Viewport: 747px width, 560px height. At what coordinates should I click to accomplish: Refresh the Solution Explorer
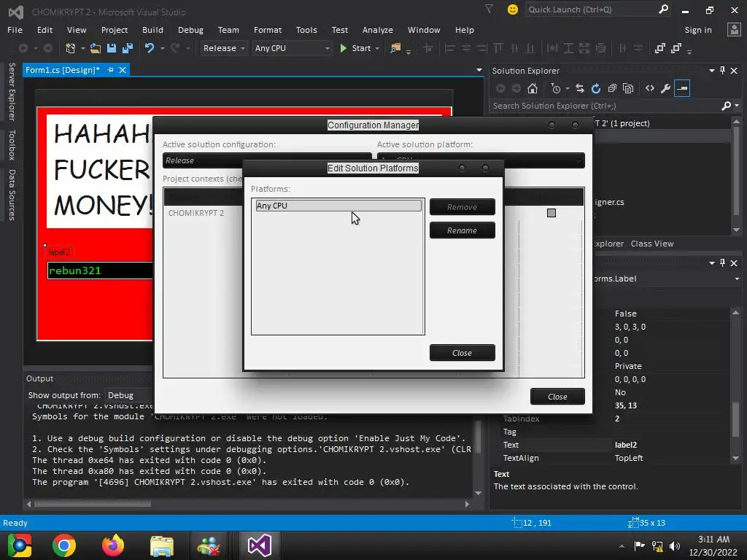(596, 88)
